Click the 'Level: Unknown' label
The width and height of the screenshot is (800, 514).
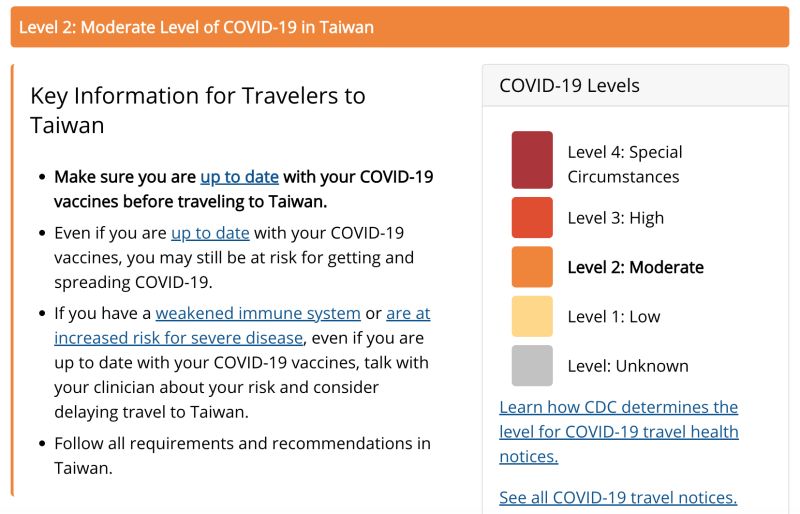click(628, 366)
